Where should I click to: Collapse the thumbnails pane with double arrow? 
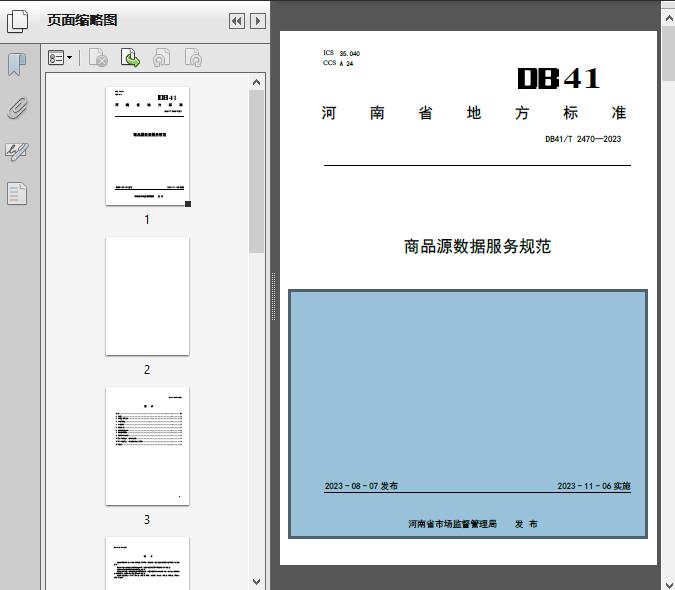pos(236,21)
